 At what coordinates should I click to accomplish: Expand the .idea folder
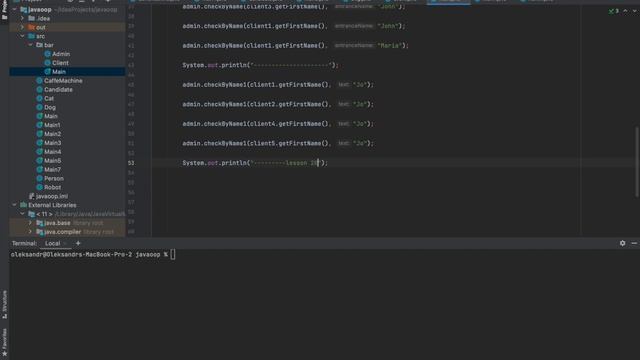(x=22, y=18)
